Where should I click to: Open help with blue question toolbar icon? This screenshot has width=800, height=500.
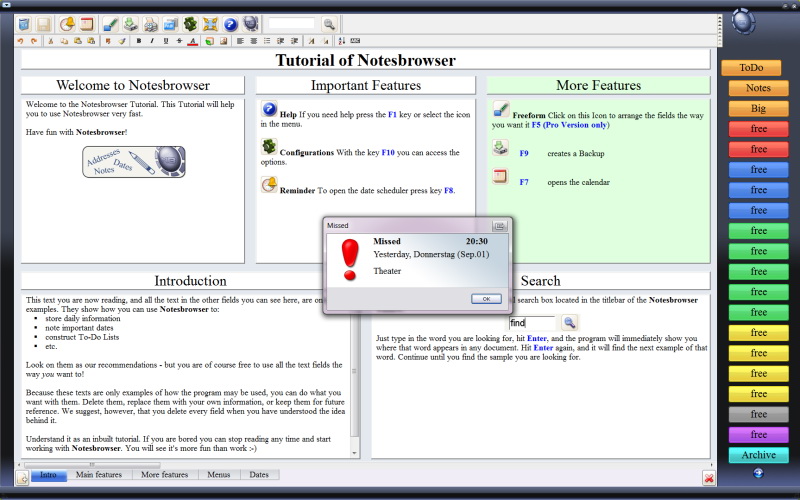(230, 24)
